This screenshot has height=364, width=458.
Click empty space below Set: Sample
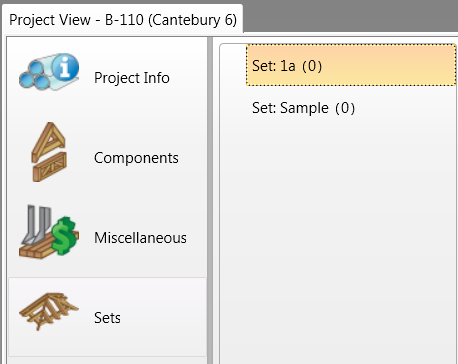click(x=338, y=233)
